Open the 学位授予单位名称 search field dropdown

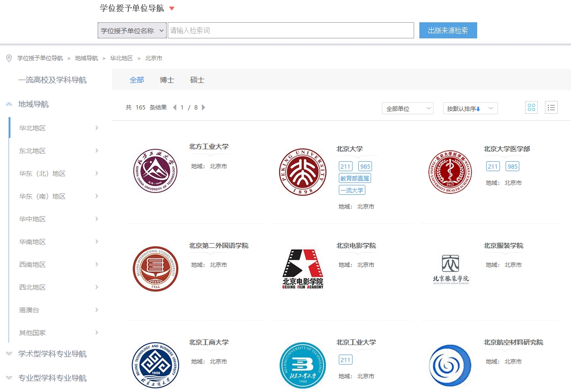tap(132, 30)
